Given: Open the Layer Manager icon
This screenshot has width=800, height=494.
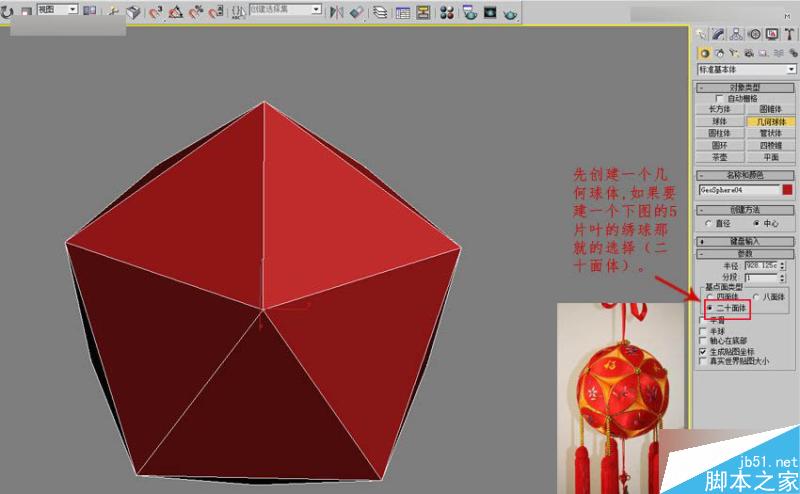Looking at the screenshot, I should click(380, 12).
